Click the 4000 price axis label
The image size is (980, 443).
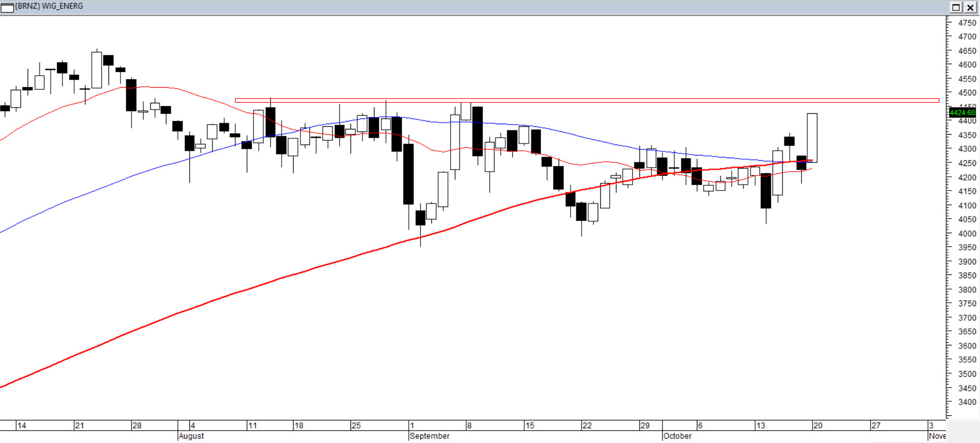(967, 234)
